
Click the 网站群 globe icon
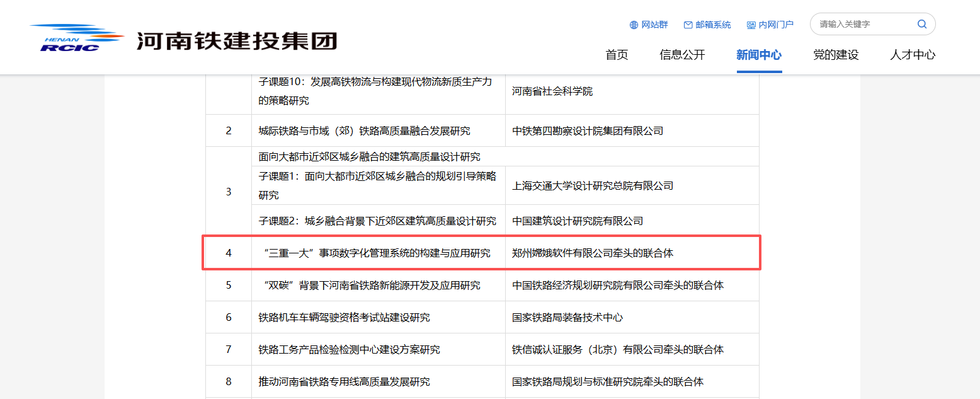click(x=634, y=25)
